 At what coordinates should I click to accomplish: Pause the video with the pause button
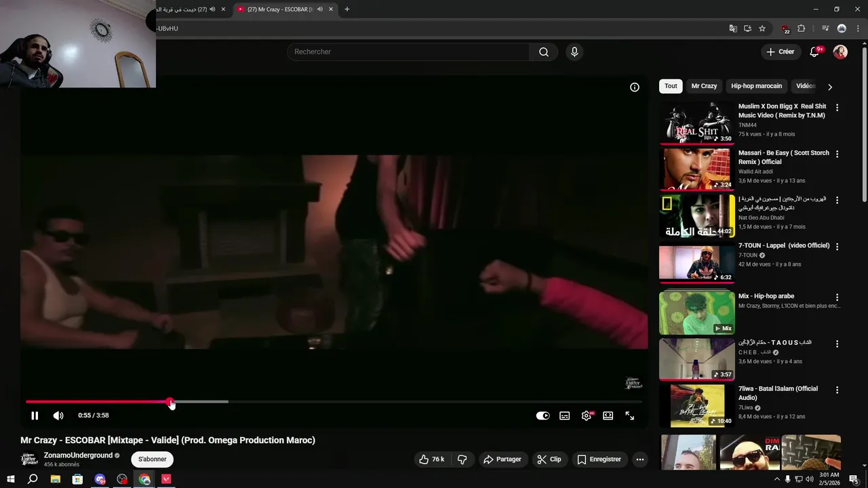click(35, 415)
